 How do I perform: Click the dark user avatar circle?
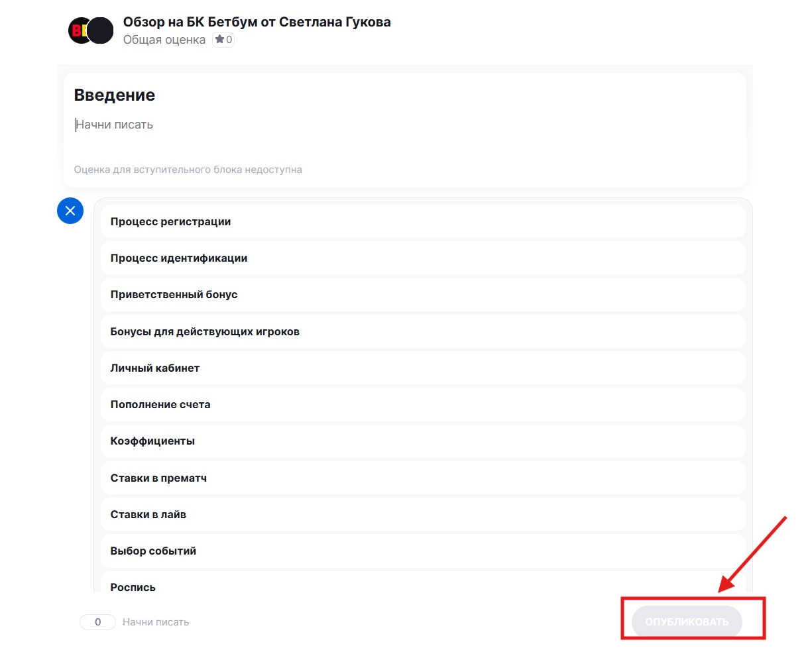(x=101, y=30)
